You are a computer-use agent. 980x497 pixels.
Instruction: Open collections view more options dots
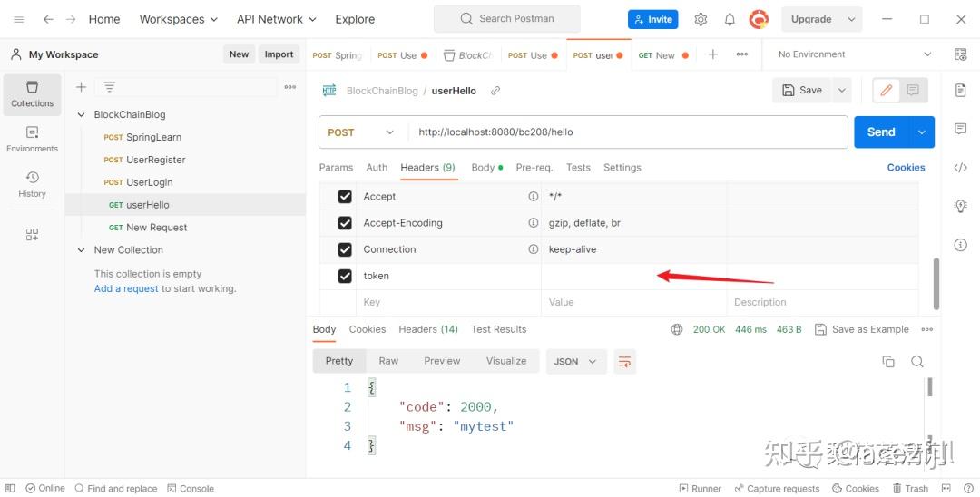[x=290, y=87]
